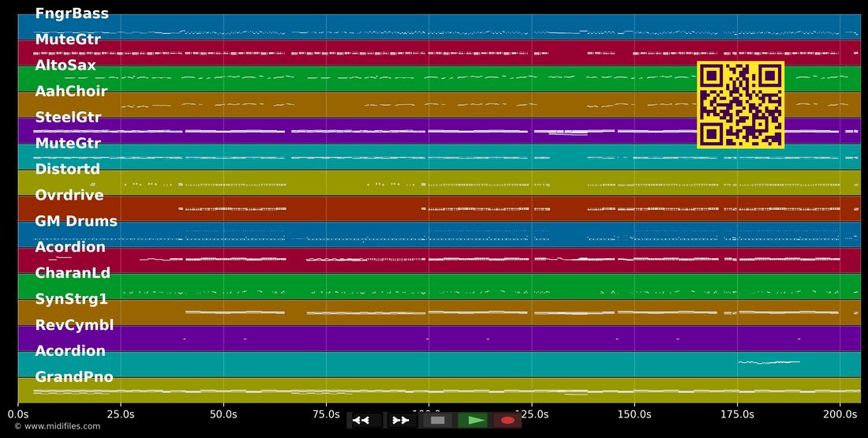Screen dimensions: 868x438
Task: Open the www.midifiles.com copyright link
Action: point(58,426)
